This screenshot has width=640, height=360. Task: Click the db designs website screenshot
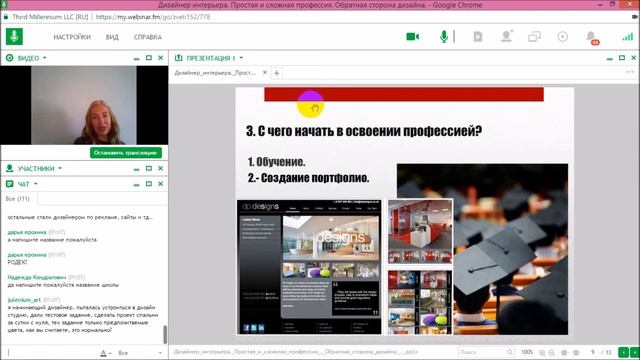309,267
